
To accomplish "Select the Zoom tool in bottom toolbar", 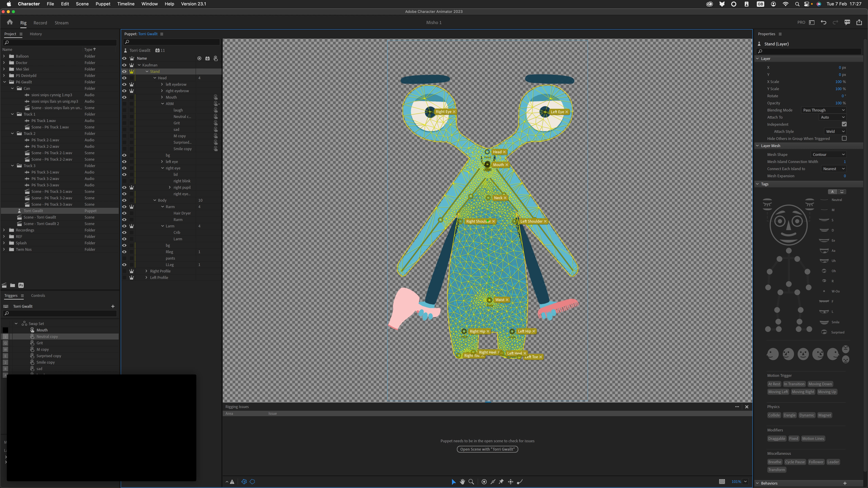I will [471, 482].
